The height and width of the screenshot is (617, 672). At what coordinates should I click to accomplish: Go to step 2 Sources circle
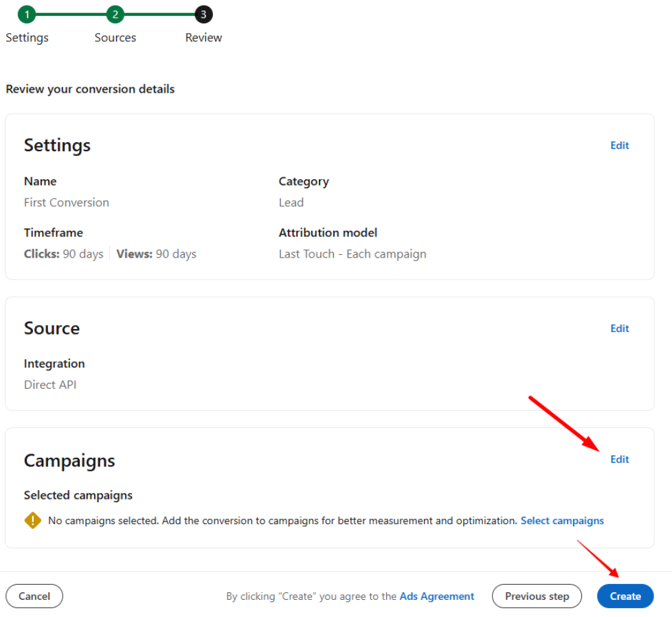coord(115,14)
